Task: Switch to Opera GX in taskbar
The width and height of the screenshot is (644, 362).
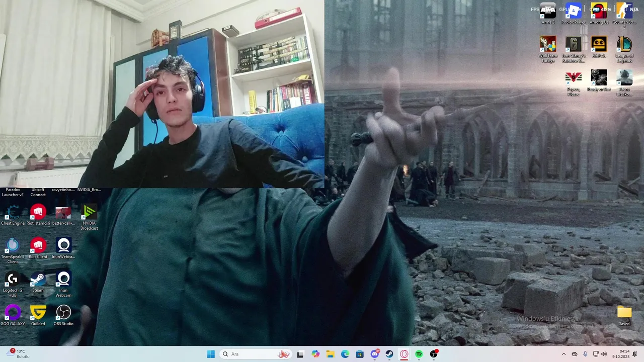Action: [405, 354]
